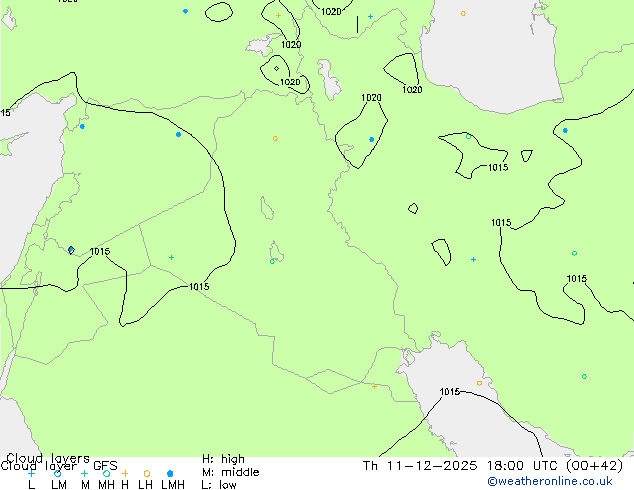Click the small hollow diamond inside 1020 contour
Screen dimensions: 634x490
[277, 68]
